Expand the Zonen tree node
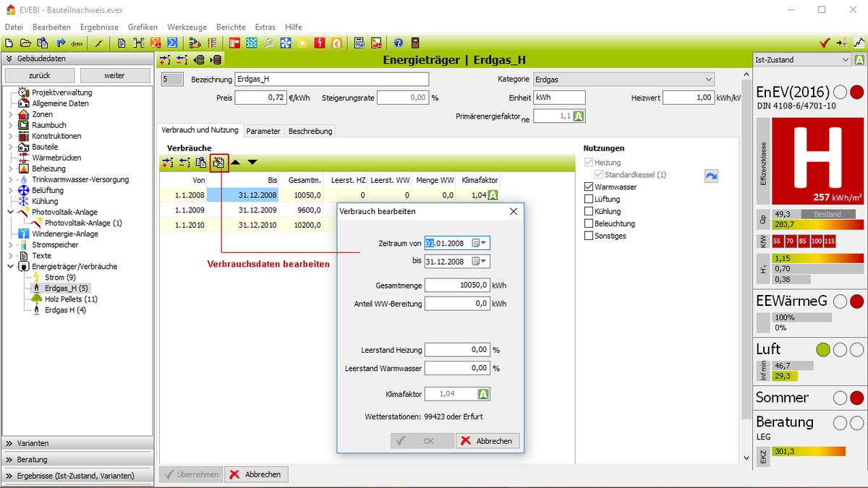The image size is (868, 488). [10, 114]
